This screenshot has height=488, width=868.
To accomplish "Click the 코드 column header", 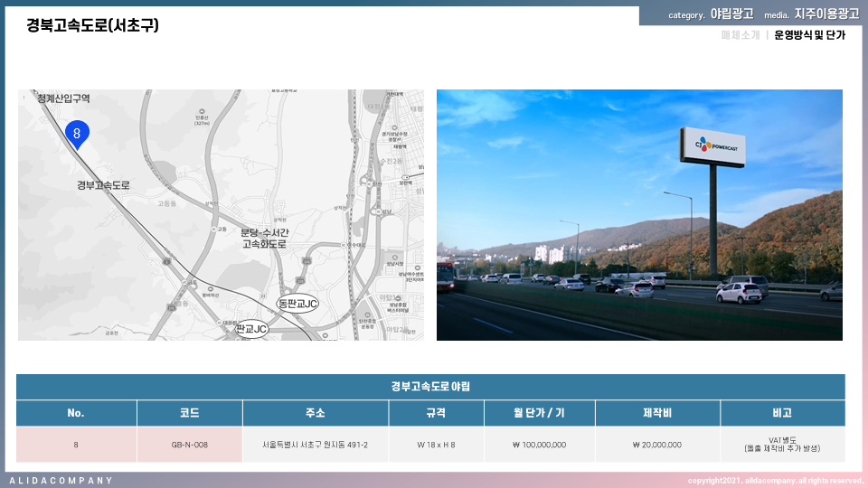I will [x=190, y=413].
